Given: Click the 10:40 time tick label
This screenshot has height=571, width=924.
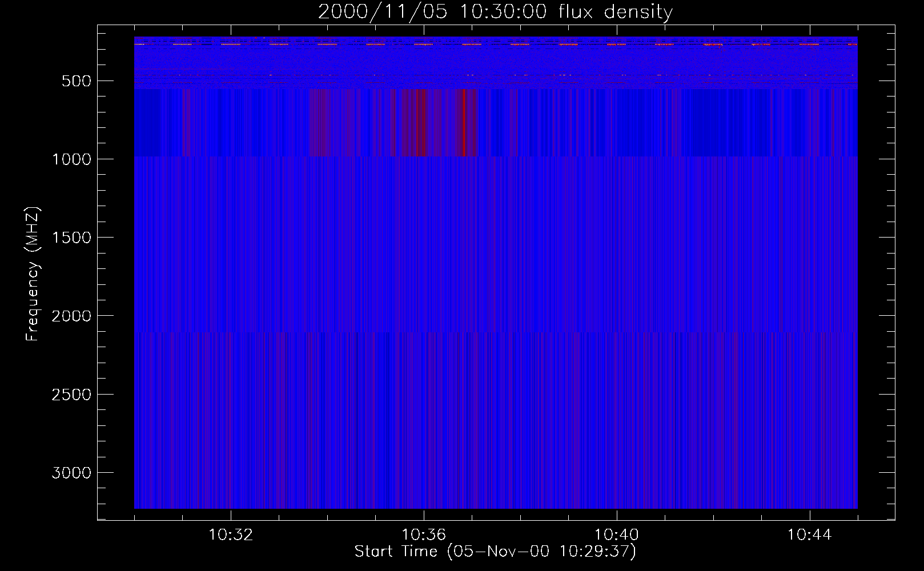Looking at the screenshot, I should click(617, 535).
